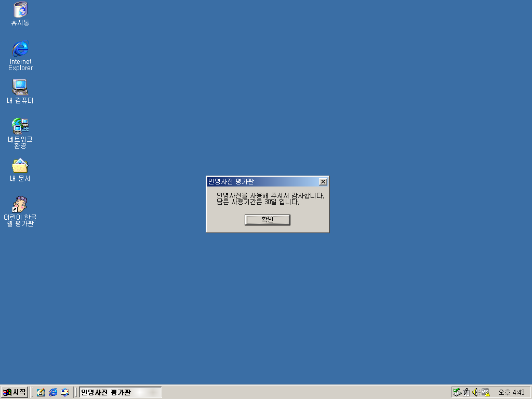Close the 인명사전 평가판 dialog

[x=323, y=182]
